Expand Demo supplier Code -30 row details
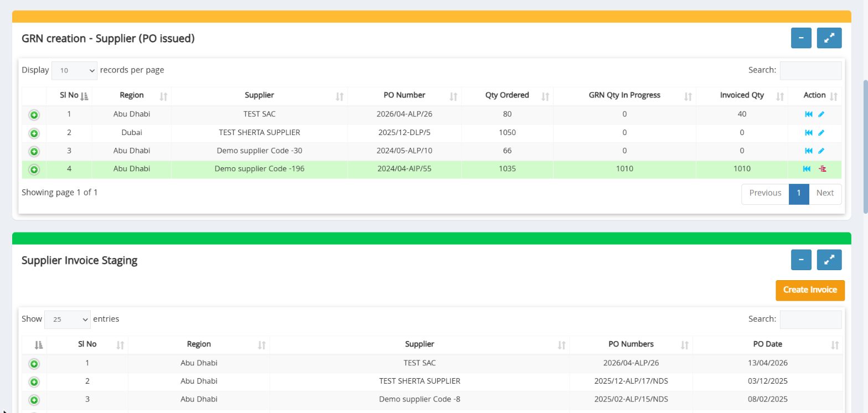 (34, 152)
